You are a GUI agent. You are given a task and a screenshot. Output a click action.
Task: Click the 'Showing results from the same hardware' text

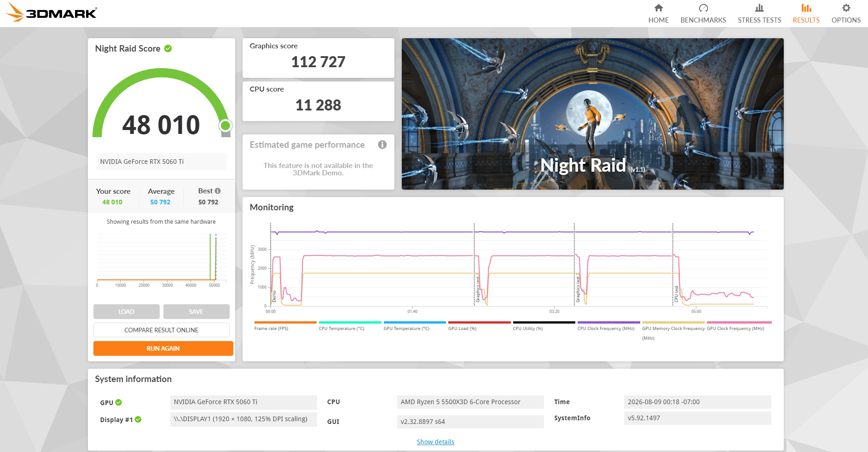click(x=161, y=221)
